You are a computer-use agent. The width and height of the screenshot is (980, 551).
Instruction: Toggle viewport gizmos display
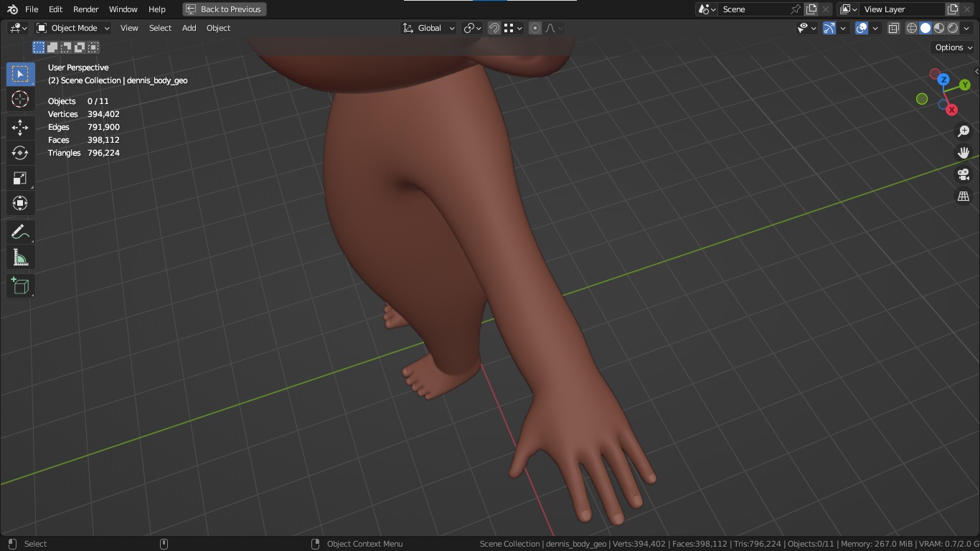click(829, 28)
